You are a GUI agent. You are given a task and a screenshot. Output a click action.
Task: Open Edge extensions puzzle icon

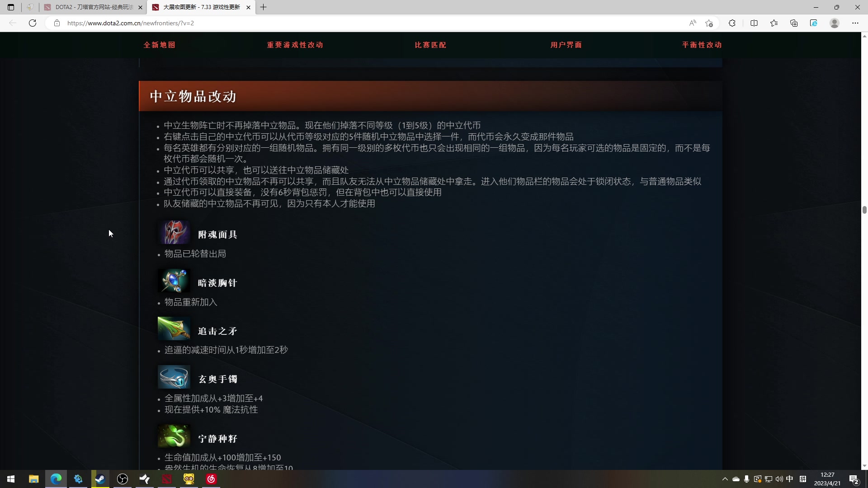(x=732, y=23)
